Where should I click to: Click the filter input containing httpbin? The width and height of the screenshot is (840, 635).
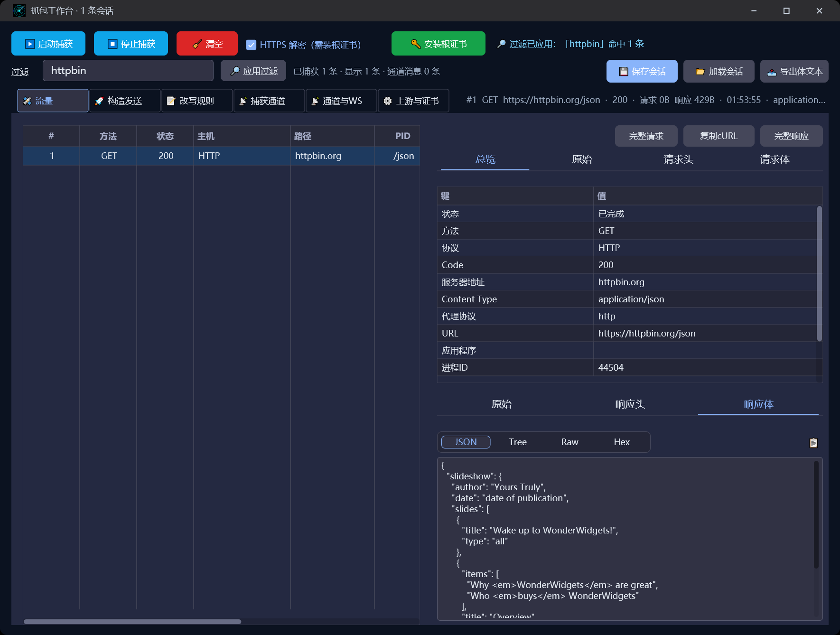[128, 71]
